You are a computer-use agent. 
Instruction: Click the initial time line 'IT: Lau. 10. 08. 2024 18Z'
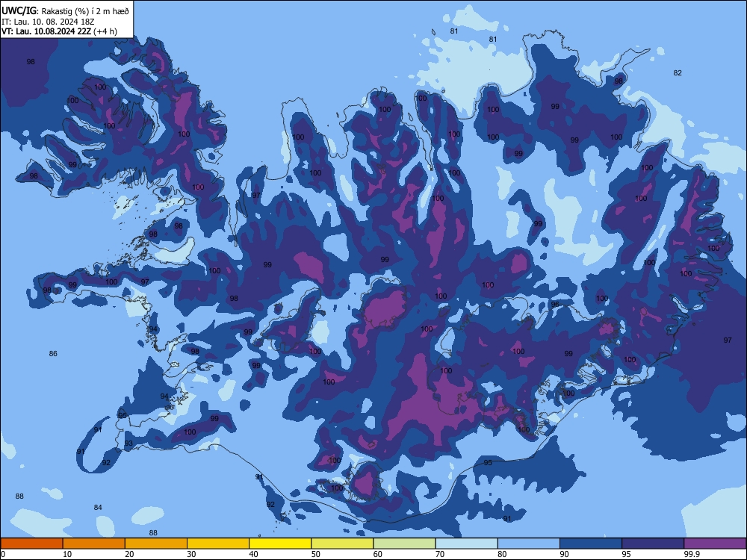click(x=48, y=22)
